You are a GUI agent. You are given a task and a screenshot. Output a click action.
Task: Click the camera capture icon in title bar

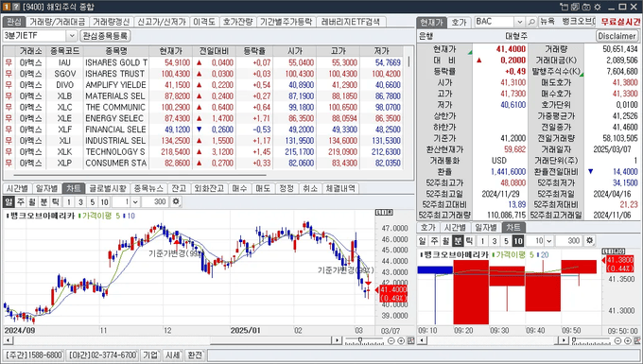586,7
